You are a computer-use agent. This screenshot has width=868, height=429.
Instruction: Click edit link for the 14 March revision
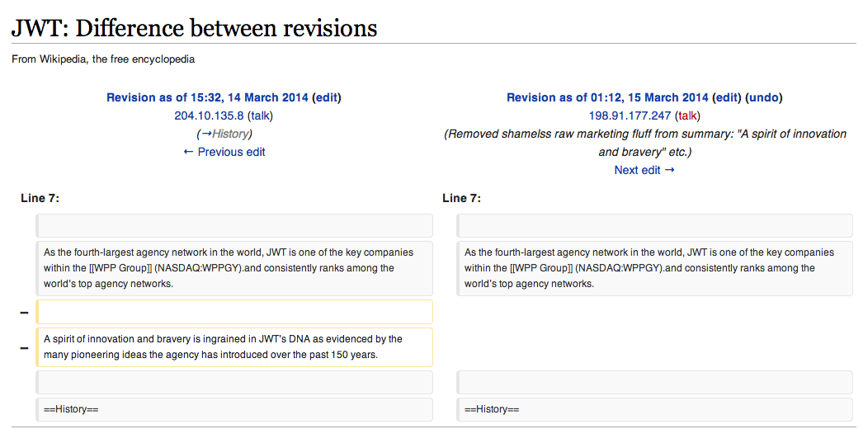coord(326,97)
